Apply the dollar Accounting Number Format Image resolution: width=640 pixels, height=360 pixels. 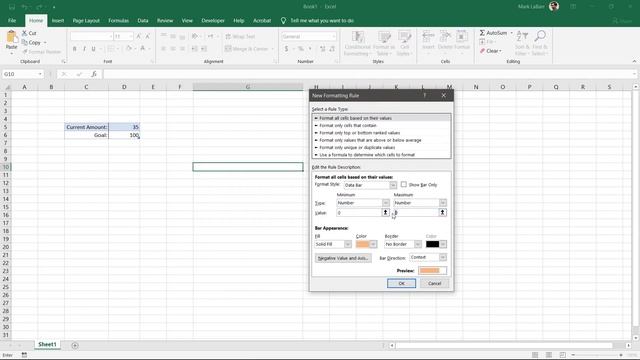(287, 49)
